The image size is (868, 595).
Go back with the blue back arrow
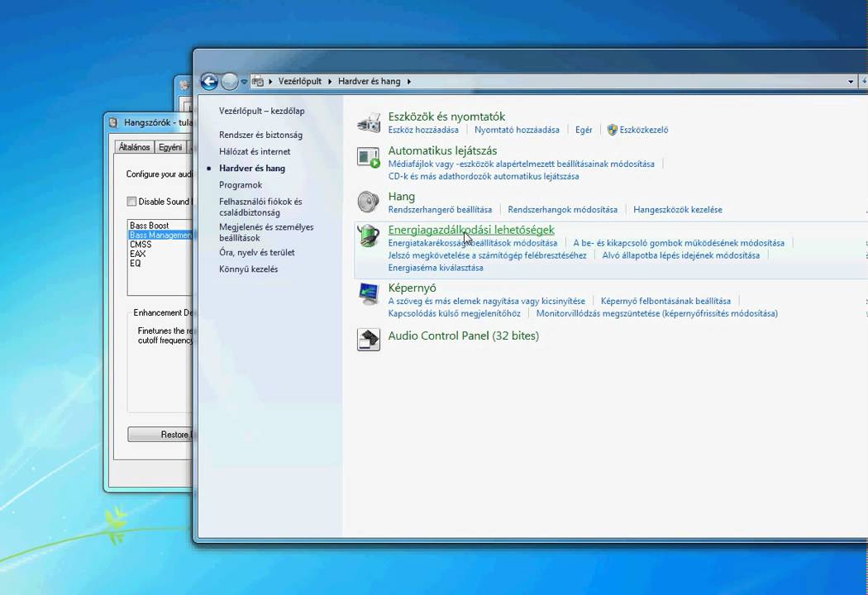coord(209,82)
